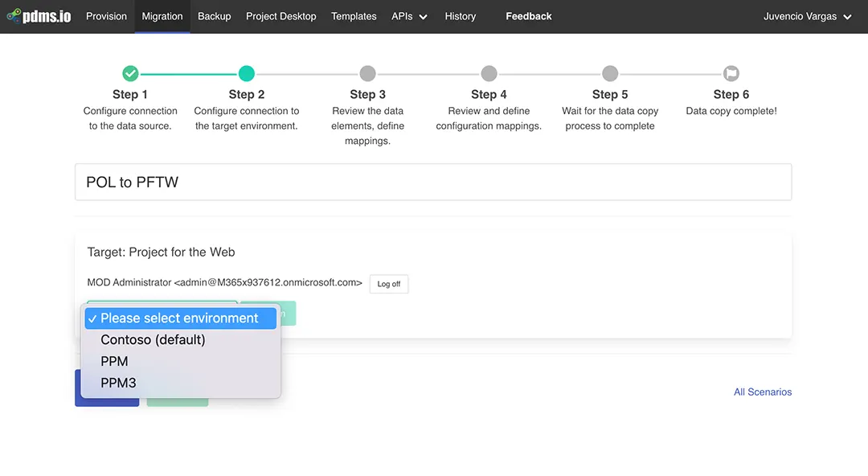
Task: Open the Provision menu item
Action: point(106,16)
